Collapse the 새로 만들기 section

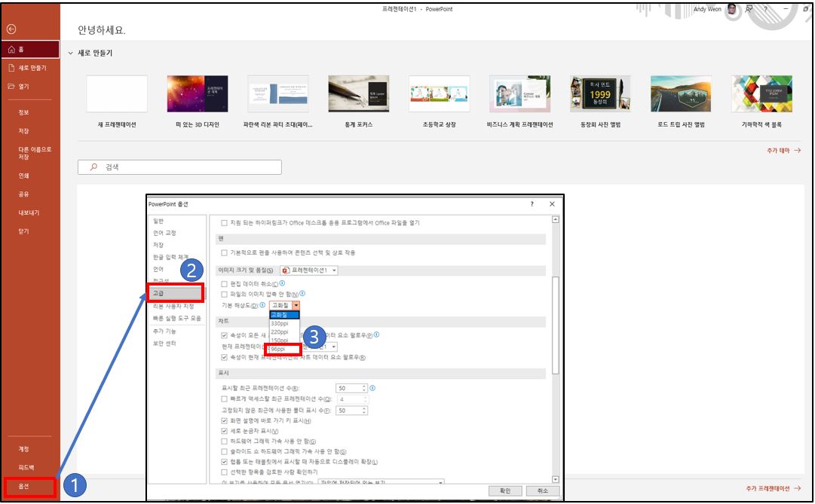click(69, 54)
